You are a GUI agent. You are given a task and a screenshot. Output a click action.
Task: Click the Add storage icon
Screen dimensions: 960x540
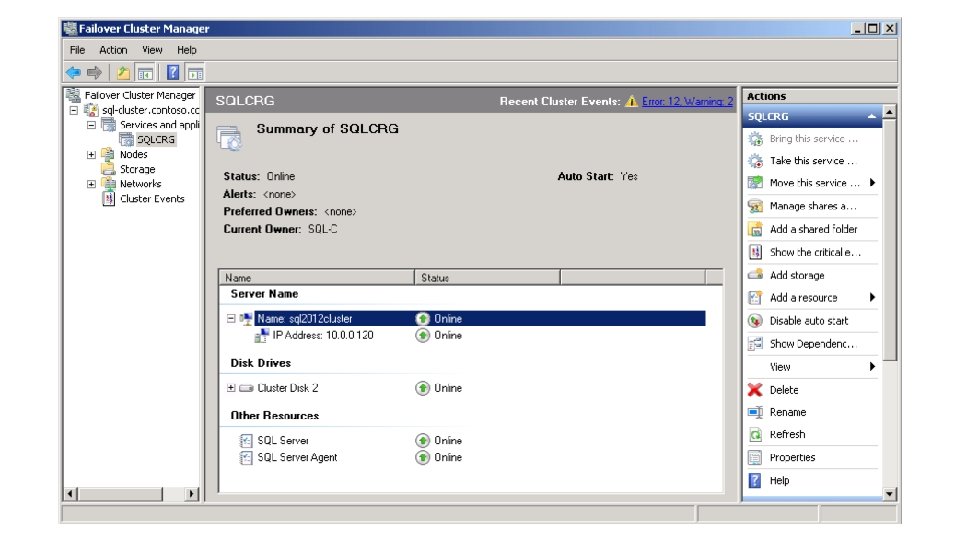pos(756,274)
